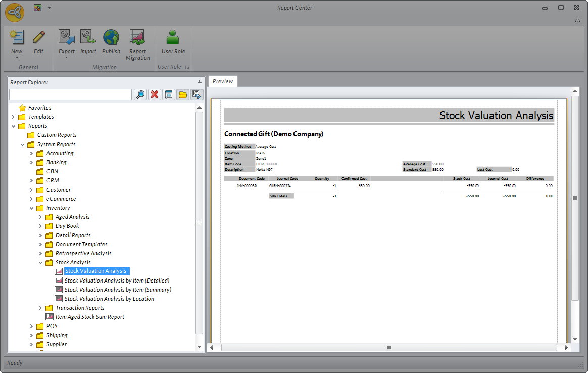Viewport: 588px width, 373px height.
Task: Click the Import report icon
Action: [88, 39]
